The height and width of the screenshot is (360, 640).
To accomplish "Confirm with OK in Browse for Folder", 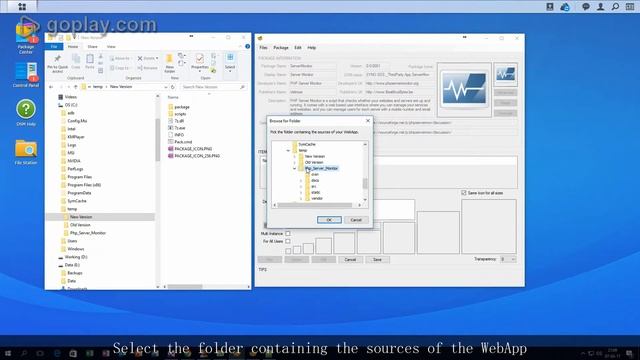I will coord(329,220).
